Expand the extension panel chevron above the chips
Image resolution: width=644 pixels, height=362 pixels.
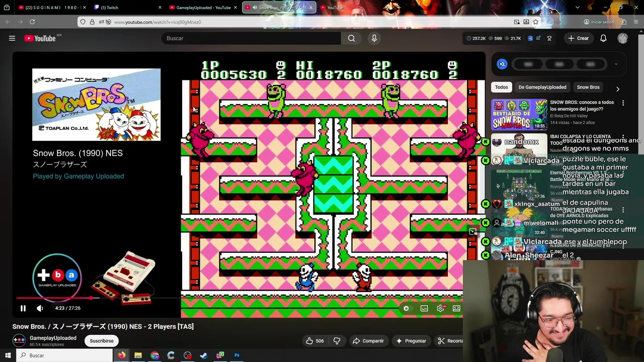coord(616,64)
